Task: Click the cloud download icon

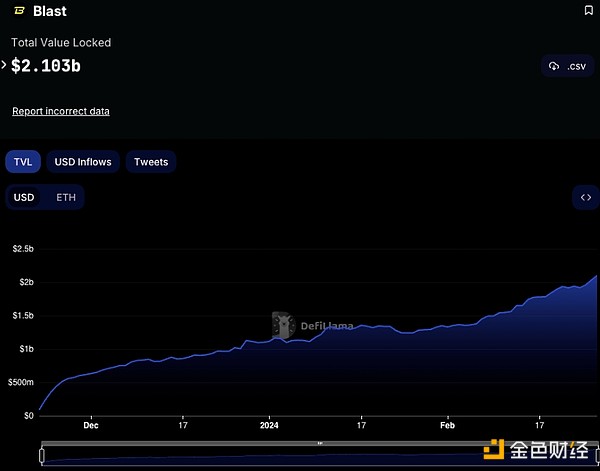Action: [554, 66]
